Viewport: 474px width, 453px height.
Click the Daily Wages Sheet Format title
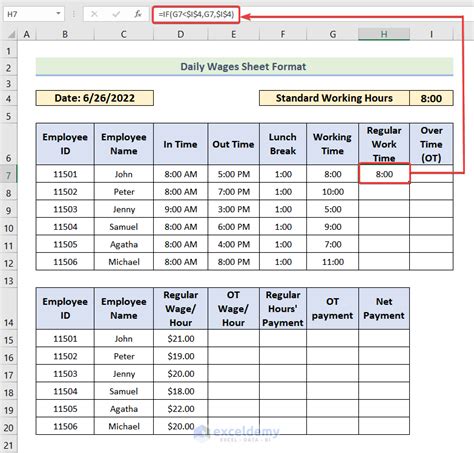pyautogui.click(x=244, y=67)
